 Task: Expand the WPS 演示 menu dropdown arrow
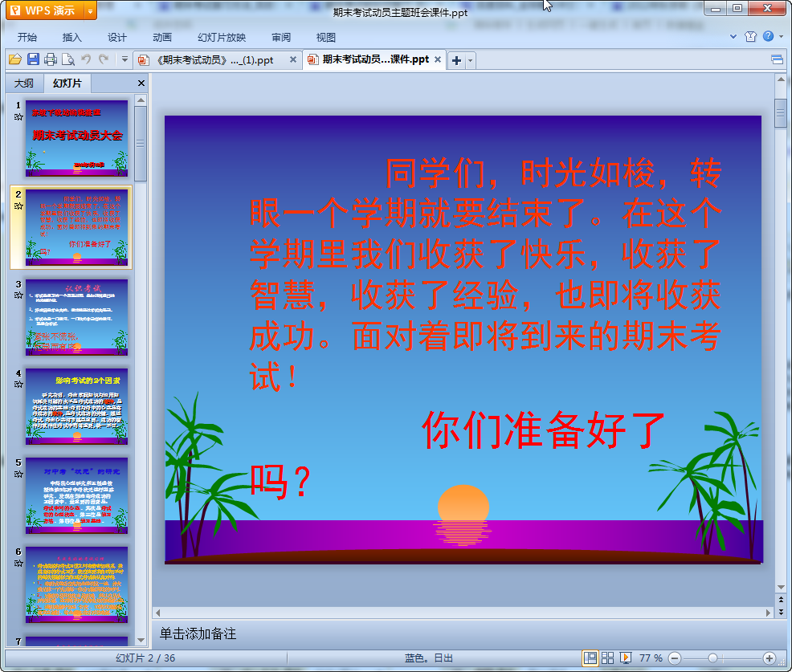91,10
